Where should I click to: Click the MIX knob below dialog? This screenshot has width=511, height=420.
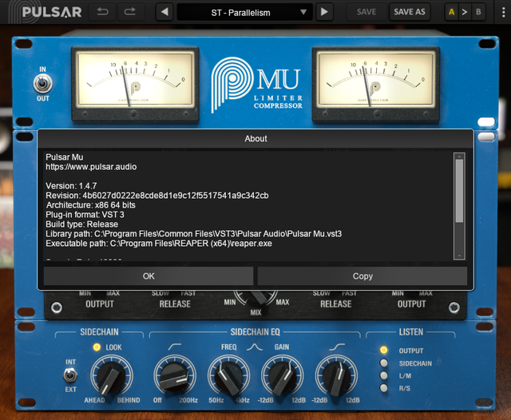(x=255, y=298)
